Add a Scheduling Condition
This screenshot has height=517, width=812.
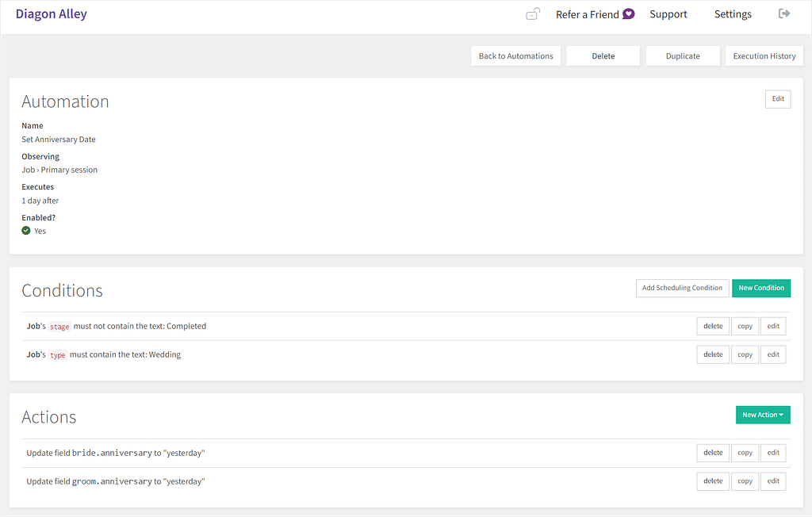[x=682, y=288]
